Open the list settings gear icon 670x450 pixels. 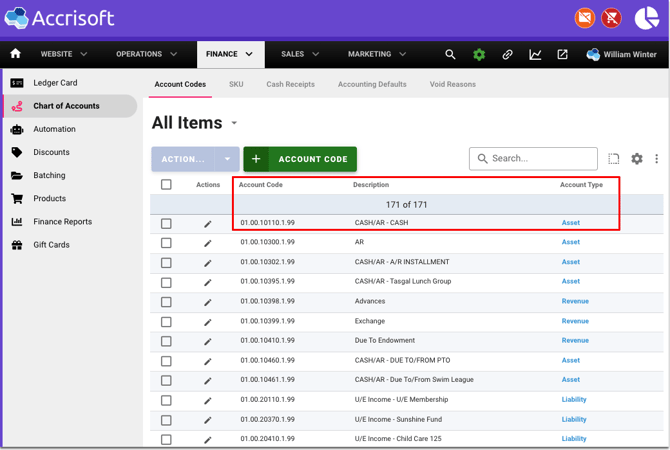(x=637, y=159)
